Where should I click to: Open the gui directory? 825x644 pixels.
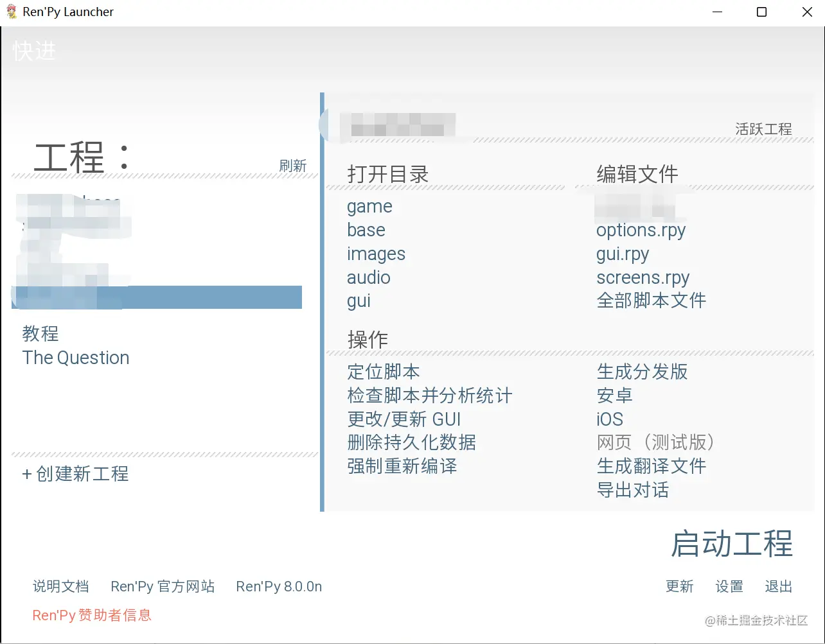[x=359, y=301]
